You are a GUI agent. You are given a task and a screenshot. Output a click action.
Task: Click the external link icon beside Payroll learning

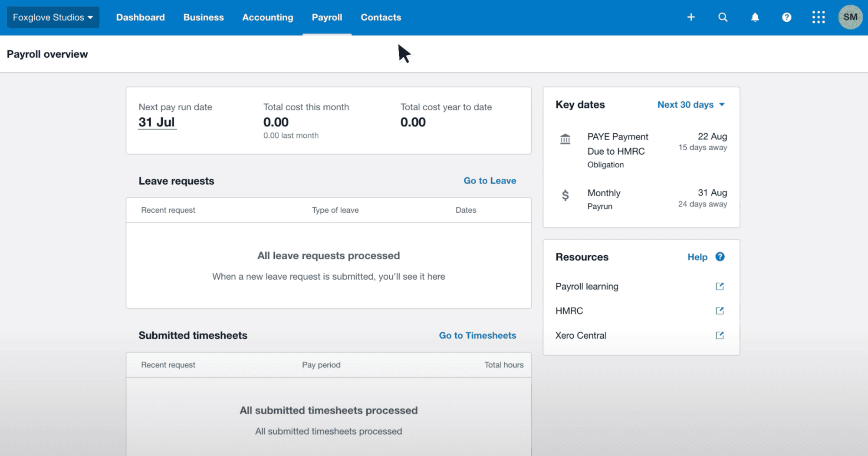720,286
